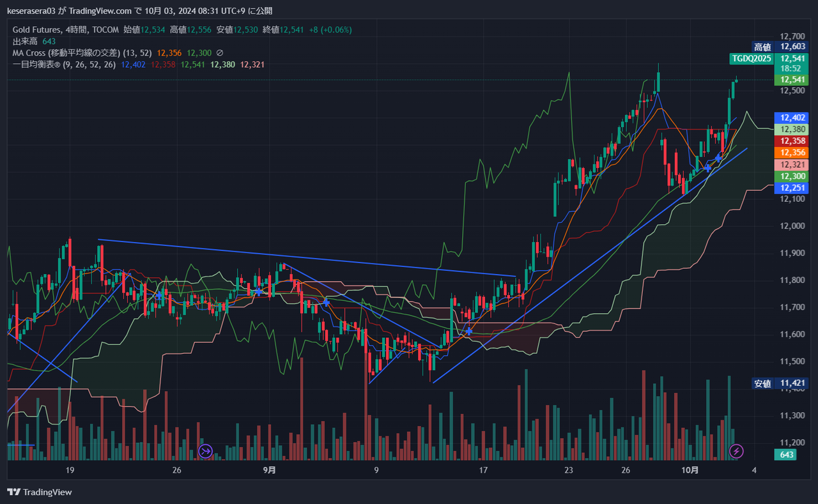Click the orange 12,356 value in MA Cross legend
Image resolution: width=818 pixels, height=504 pixels.
tap(169, 53)
